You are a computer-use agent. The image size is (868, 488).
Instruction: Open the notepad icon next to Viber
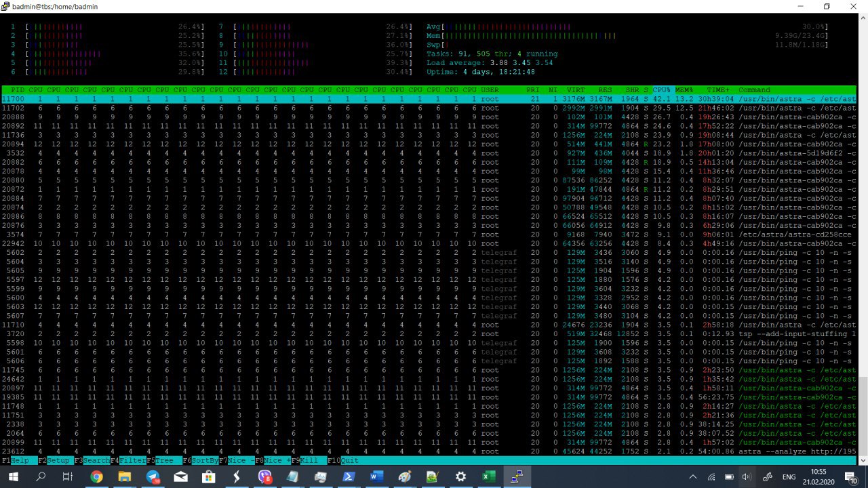click(293, 476)
